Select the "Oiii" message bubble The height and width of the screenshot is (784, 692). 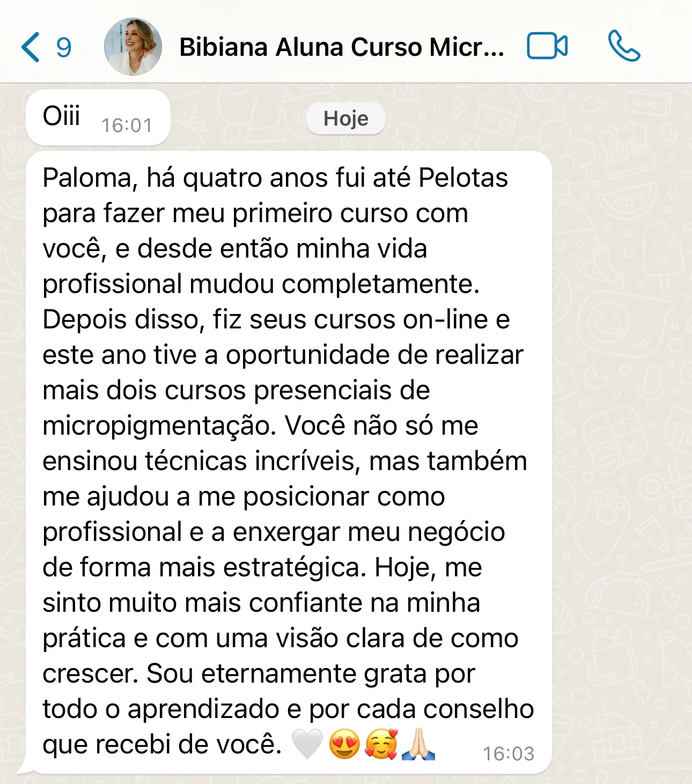coord(62,116)
